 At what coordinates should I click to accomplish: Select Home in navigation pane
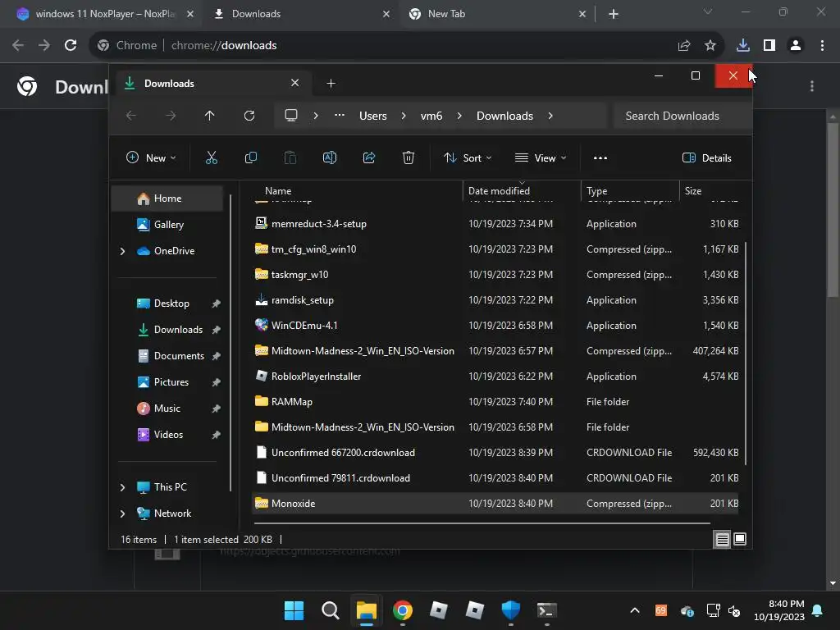[x=167, y=199]
